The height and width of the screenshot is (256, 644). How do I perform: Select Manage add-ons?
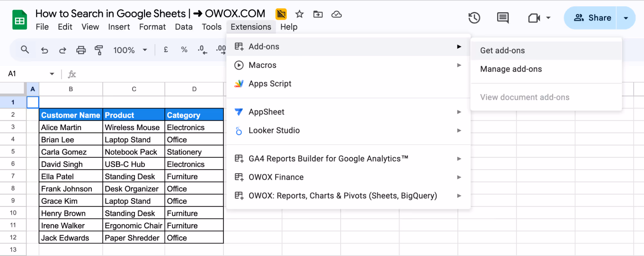tap(546, 69)
